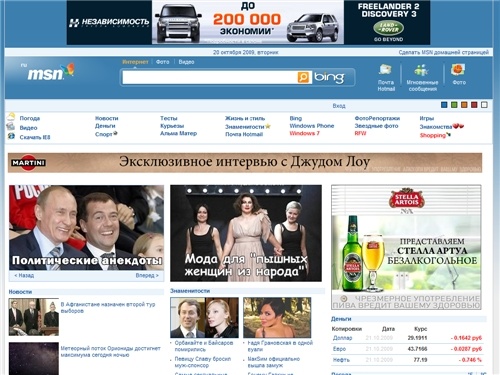This screenshot has width=500, height=375.
Task: Click inside the Bing search field
Action: tap(210, 77)
